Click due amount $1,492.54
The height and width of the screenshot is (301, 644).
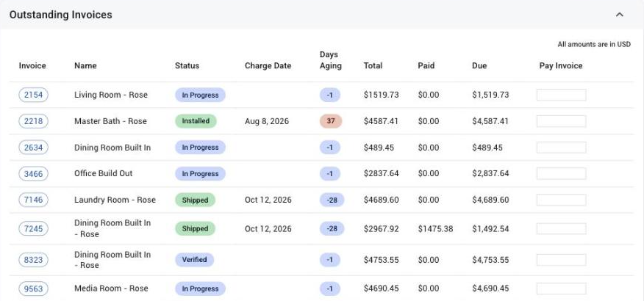[x=490, y=228]
